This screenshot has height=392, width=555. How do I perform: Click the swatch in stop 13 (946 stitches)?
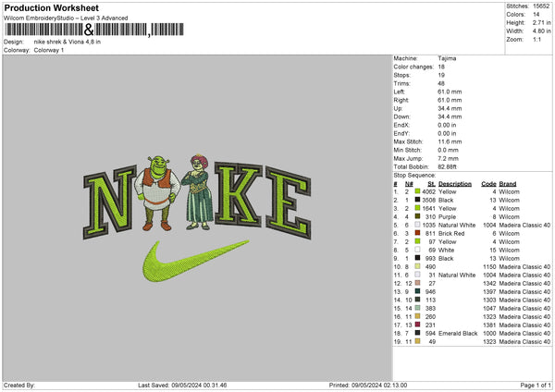click(x=418, y=292)
